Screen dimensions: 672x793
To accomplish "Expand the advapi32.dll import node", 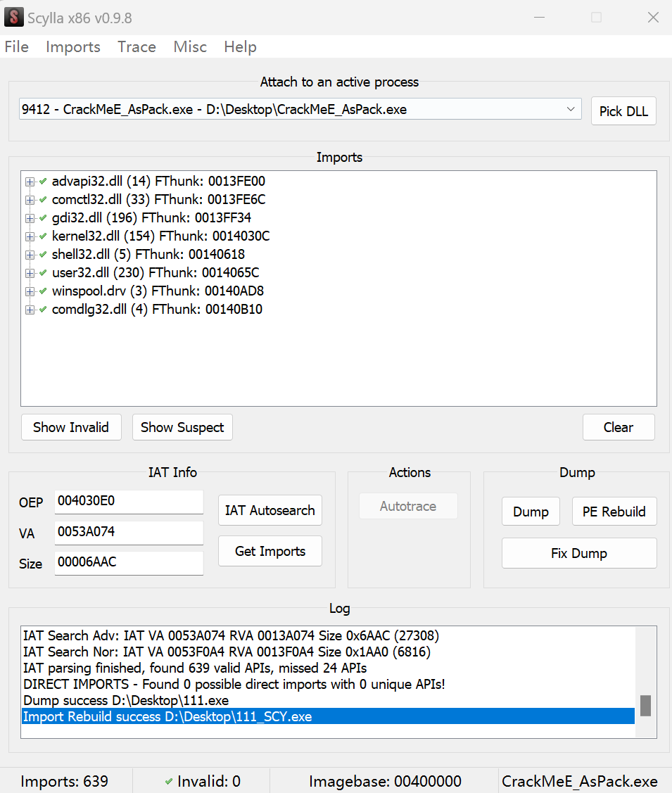I will tap(30, 182).
